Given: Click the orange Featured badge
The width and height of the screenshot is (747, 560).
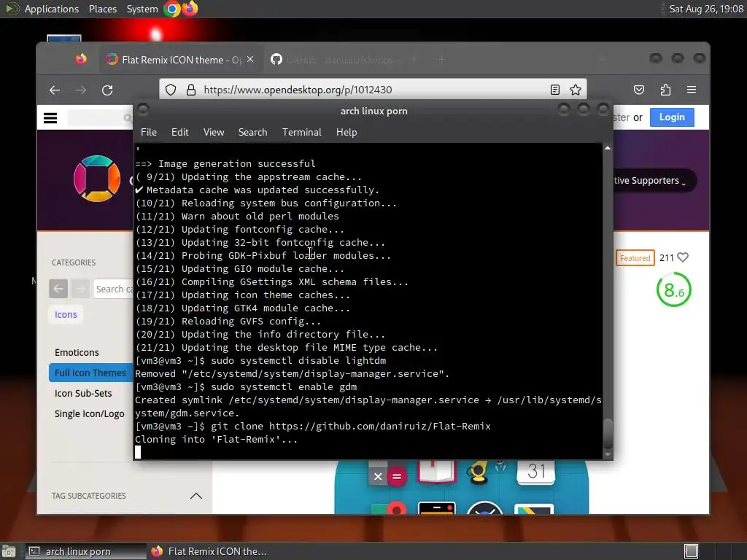Looking at the screenshot, I should [x=635, y=258].
